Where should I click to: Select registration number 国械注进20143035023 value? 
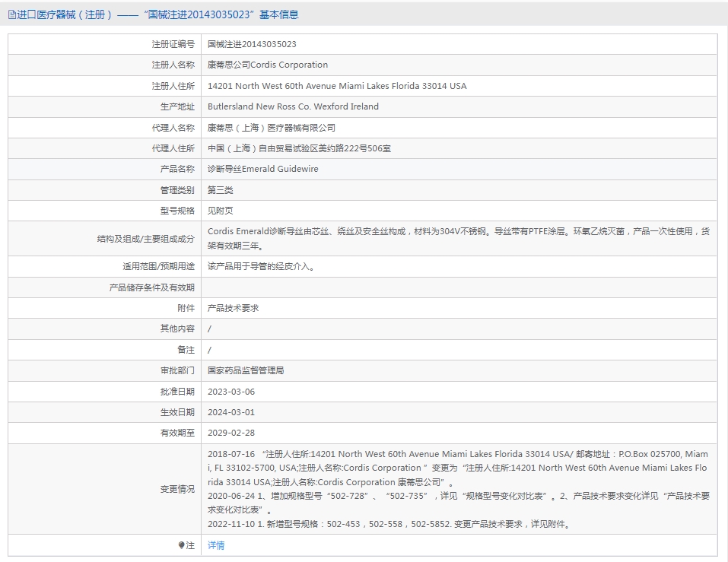tap(252, 44)
